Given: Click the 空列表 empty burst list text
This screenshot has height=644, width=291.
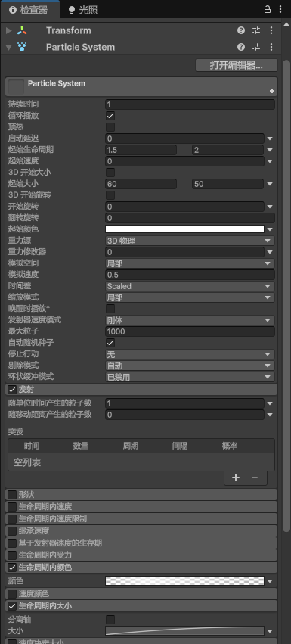Looking at the screenshot, I should pyautogui.click(x=27, y=462).
